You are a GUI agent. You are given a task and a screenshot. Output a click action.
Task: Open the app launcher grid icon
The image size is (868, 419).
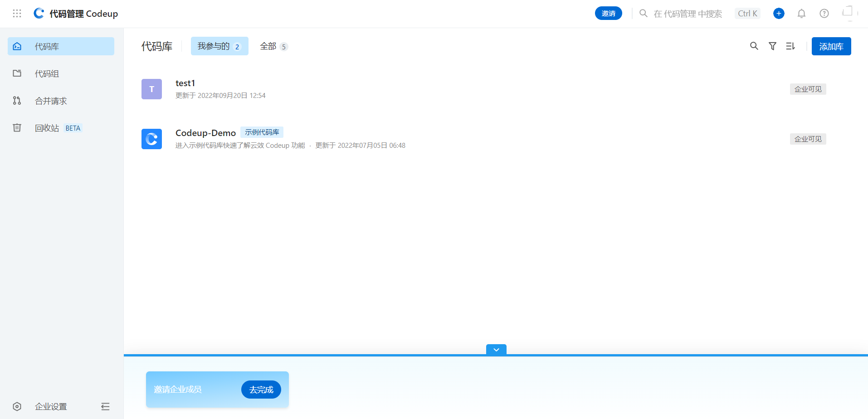pyautogui.click(x=17, y=14)
